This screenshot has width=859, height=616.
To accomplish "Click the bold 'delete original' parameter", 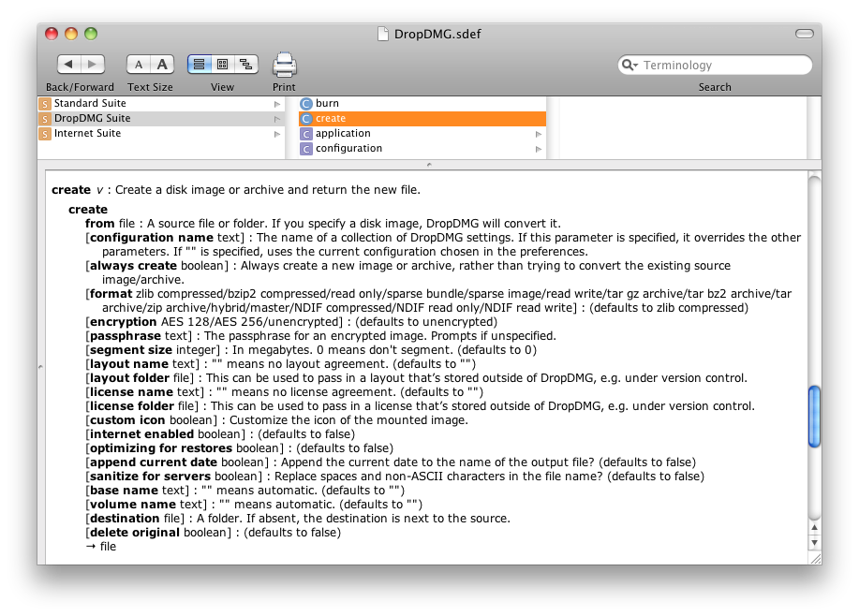I will (x=135, y=533).
